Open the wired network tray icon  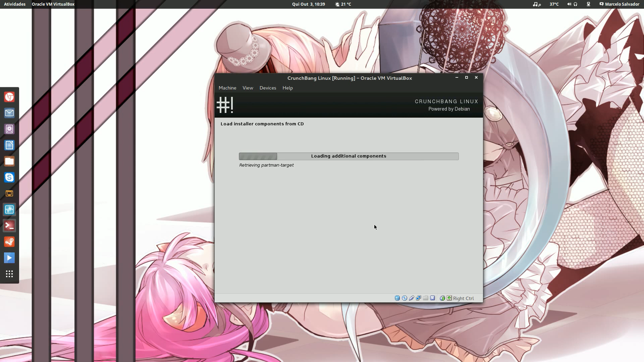point(589,4)
